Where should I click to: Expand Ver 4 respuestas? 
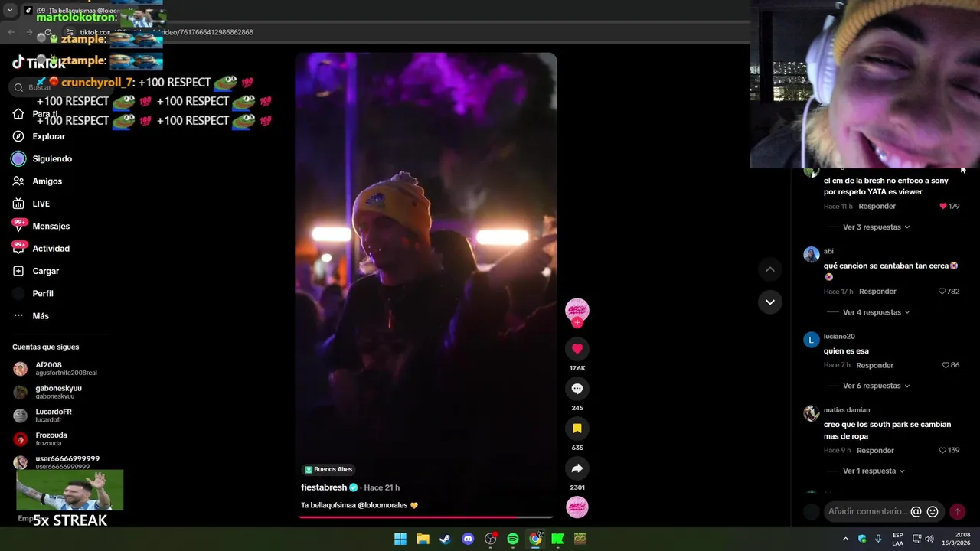click(876, 312)
